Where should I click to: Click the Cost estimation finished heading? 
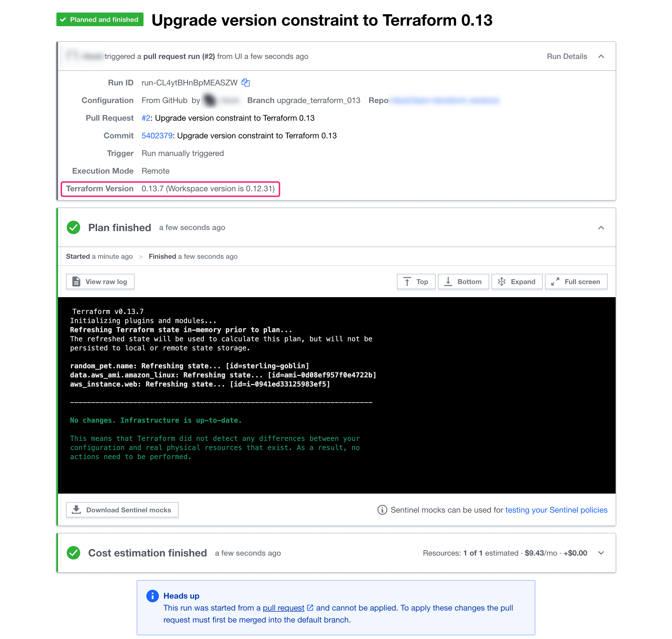click(147, 552)
